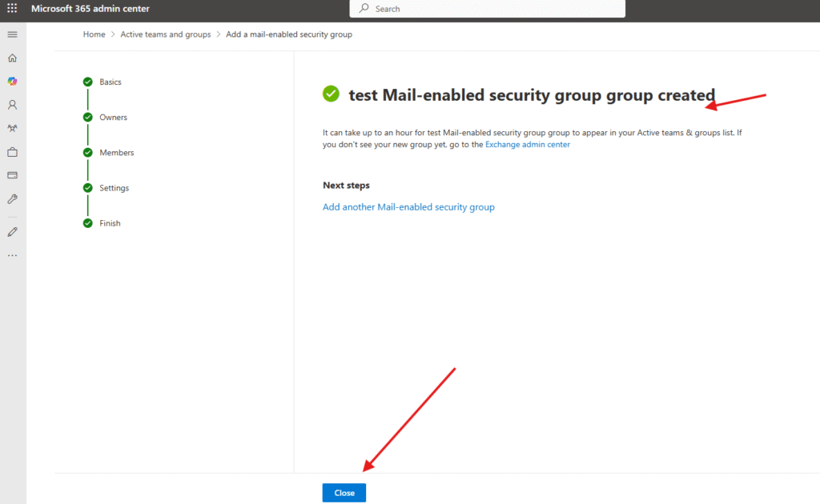Open Billing card icon in sidebar
Image resolution: width=820 pixels, height=504 pixels.
pos(12,175)
